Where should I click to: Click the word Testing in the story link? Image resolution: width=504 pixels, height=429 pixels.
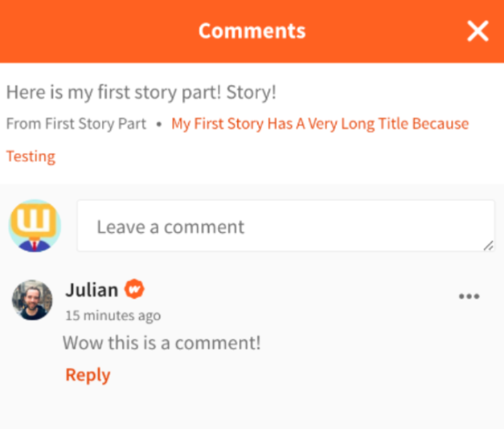31,156
